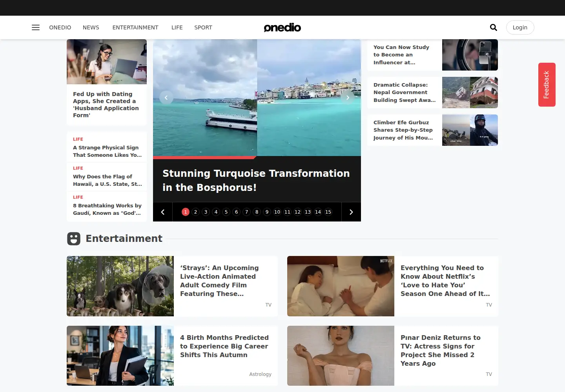Open '4 Birth Months Predicted' career article
The width and height of the screenshot is (565, 392).
tap(224, 346)
